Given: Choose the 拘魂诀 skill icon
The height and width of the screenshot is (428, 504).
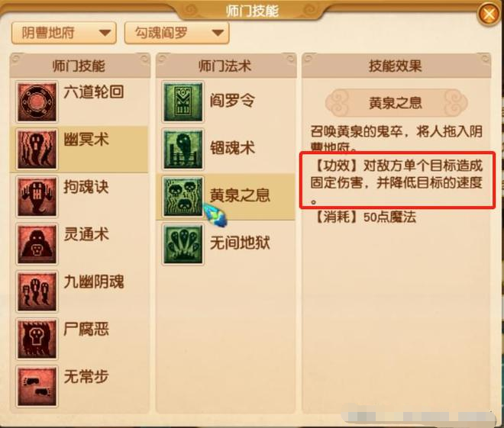Looking at the screenshot, I should (37, 197).
